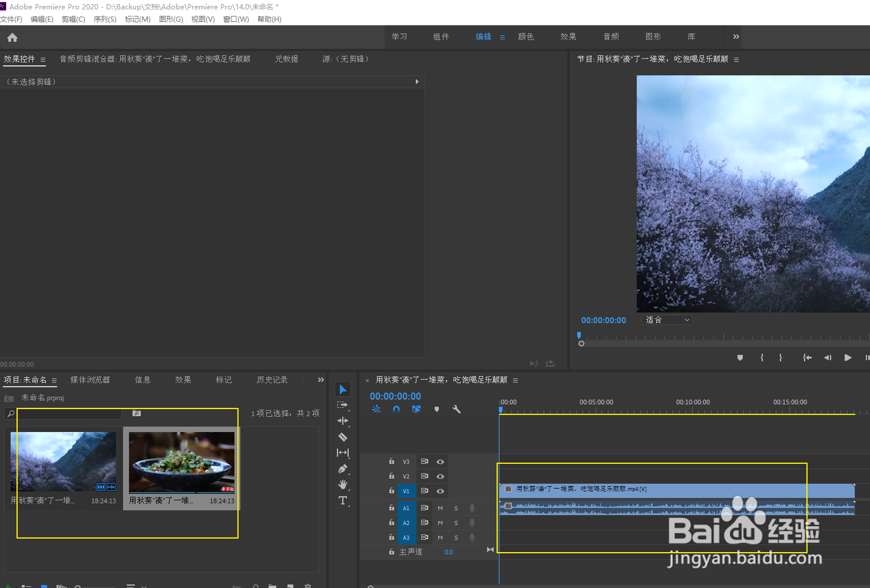This screenshot has height=588, width=870.
Task: Toggle sync lock on track V3
Action: [x=424, y=461]
